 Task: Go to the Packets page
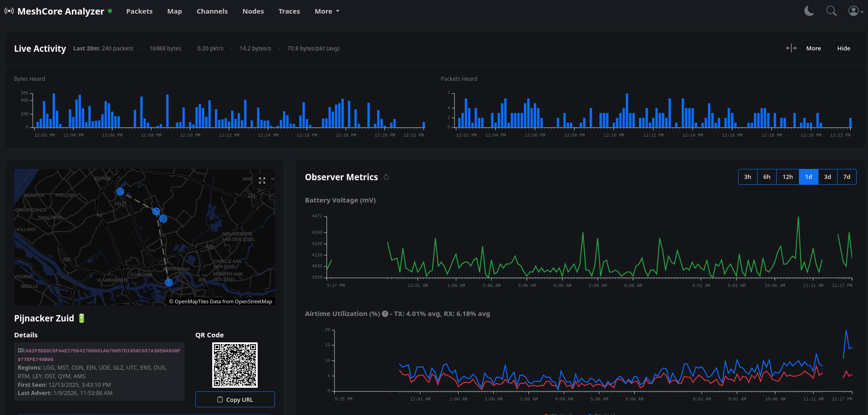(139, 11)
